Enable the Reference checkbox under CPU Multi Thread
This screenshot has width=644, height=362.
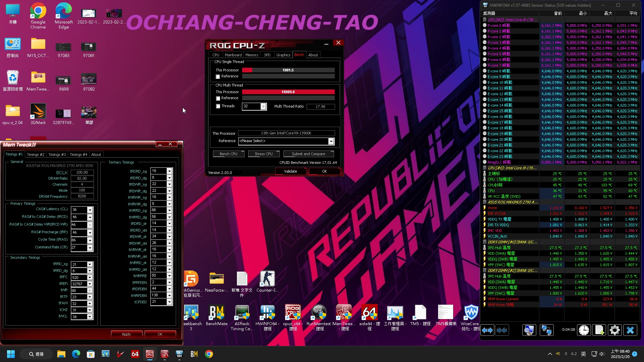[x=218, y=98]
